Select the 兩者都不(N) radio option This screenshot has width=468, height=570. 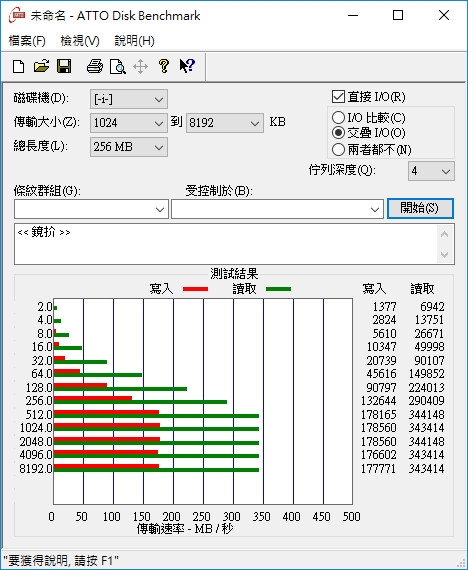(338, 149)
